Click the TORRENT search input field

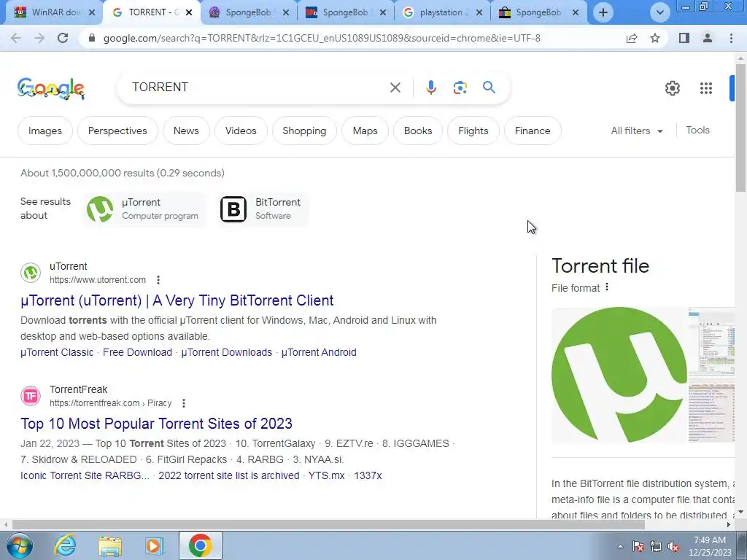coord(258,87)
